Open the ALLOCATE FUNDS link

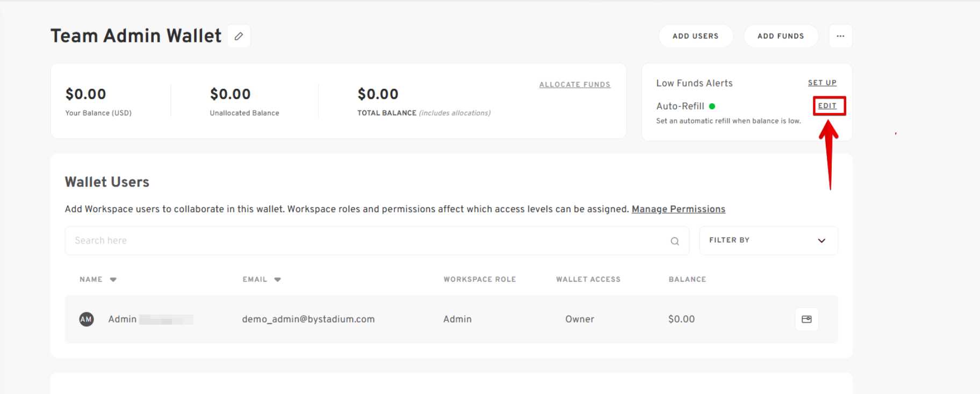coord(574,84)
